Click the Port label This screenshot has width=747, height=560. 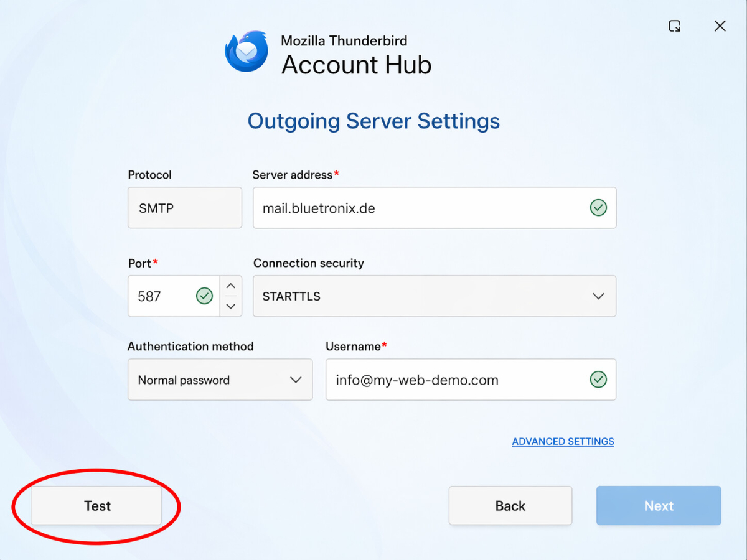(x=143, y=263)
